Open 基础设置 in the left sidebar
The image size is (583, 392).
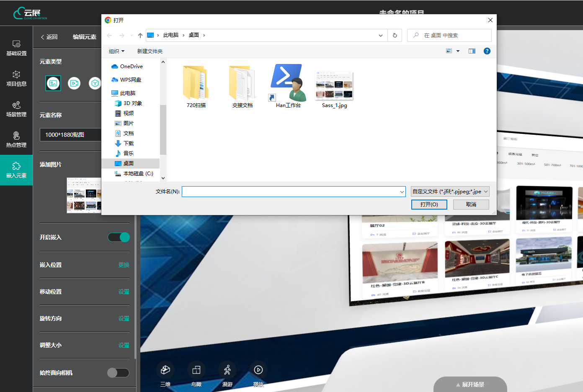tap(16, 48)
